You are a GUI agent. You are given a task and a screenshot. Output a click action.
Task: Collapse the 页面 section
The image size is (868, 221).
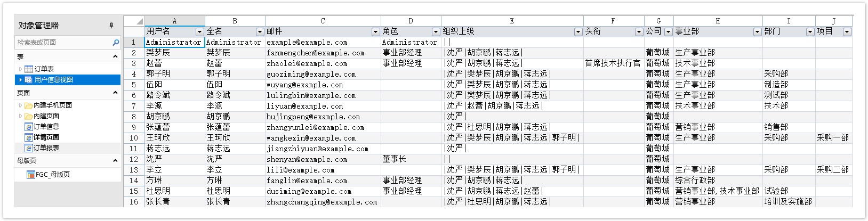[x=115, y=93]
